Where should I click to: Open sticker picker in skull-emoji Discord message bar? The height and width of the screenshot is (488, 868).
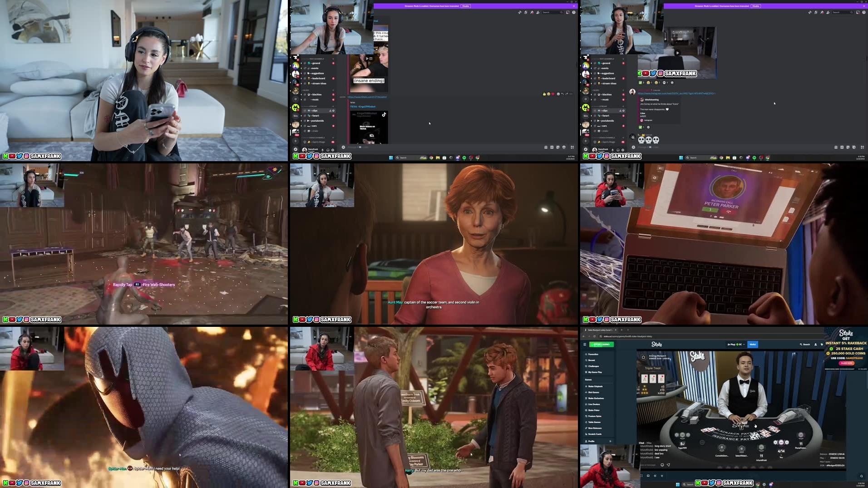[848, 147]
